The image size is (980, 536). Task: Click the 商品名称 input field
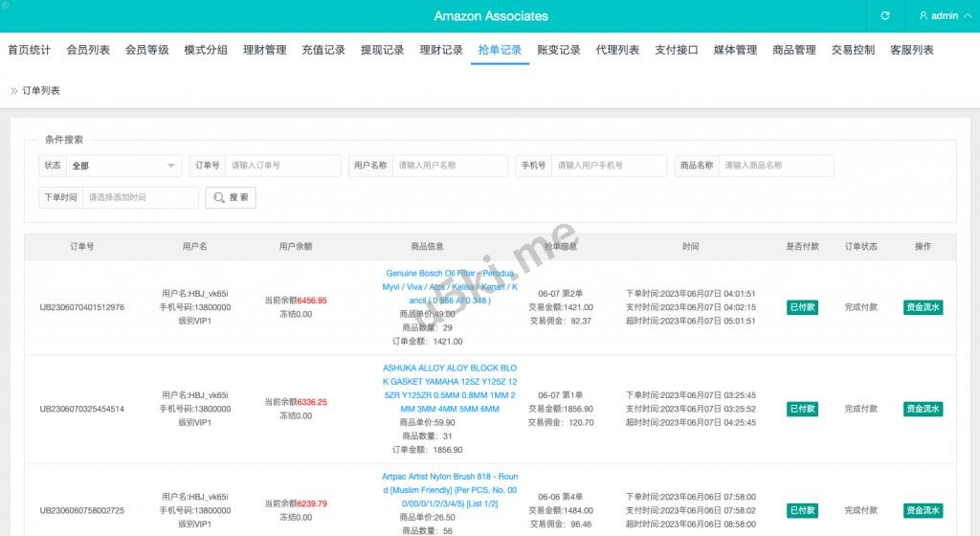point(775,166)
